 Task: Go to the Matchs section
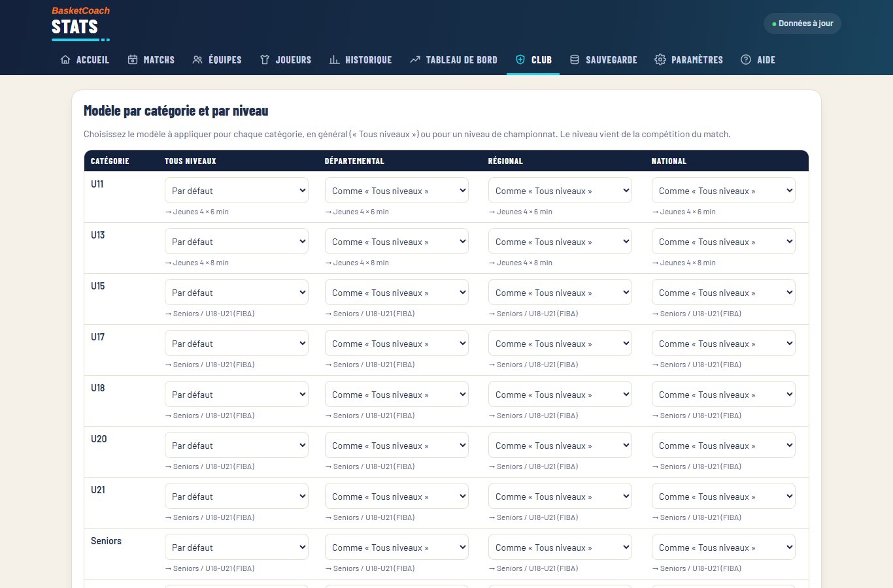[151, 59]
